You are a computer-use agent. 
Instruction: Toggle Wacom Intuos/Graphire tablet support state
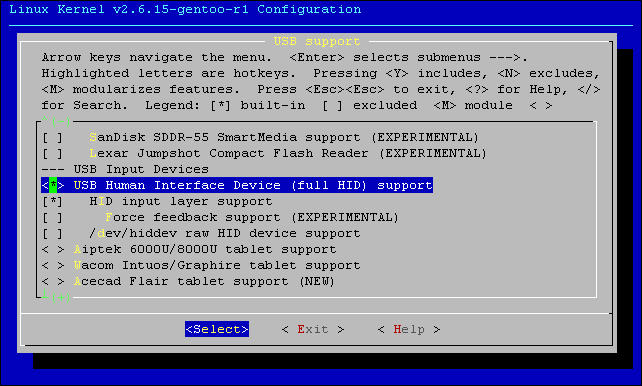pos(53,265)
